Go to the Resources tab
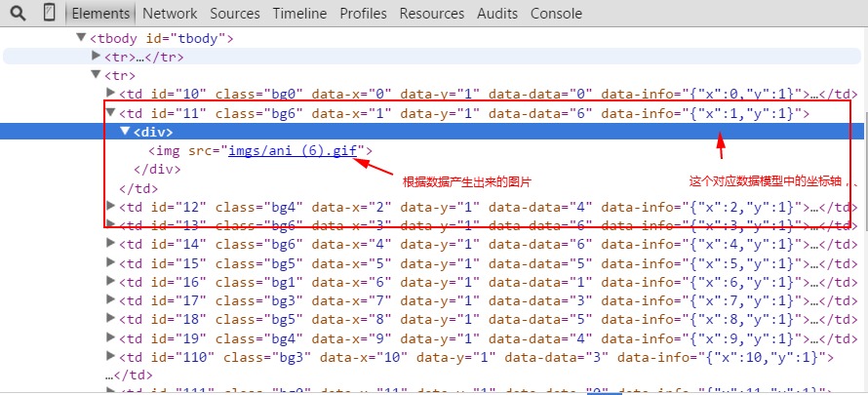Screen dimensions: 868x395 point(431,14)
